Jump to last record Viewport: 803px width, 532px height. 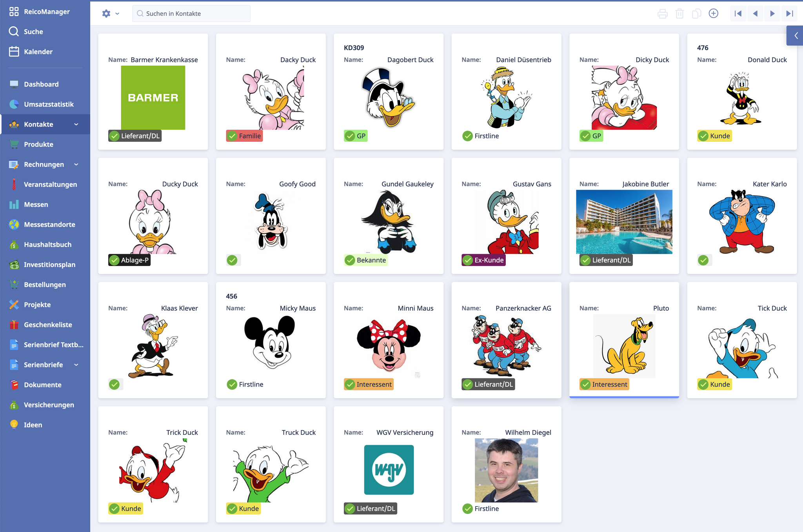click(790, 14)
